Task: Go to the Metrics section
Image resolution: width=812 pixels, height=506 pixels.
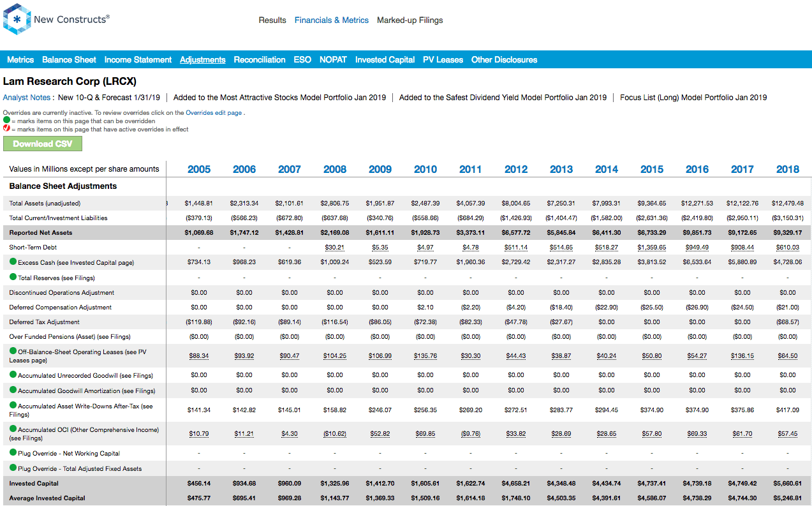Action: [x=20, y=60]
